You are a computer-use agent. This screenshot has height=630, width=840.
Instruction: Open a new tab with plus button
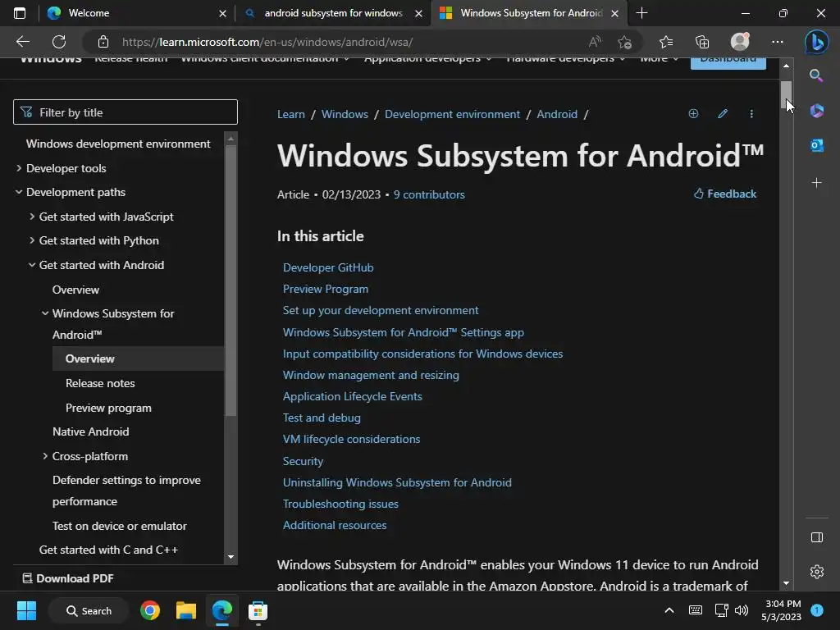641,13
